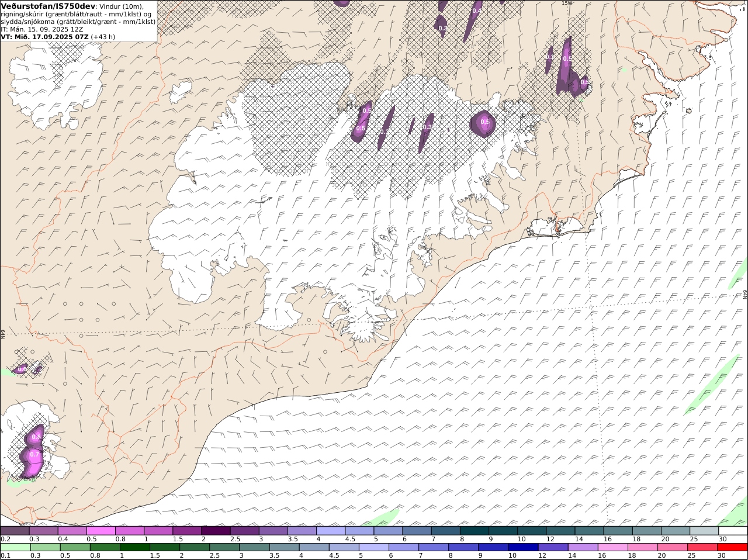Click the 0.2 legend value label
The height and width of the screenshot is (560, 748).
click(x=5, y=539)
